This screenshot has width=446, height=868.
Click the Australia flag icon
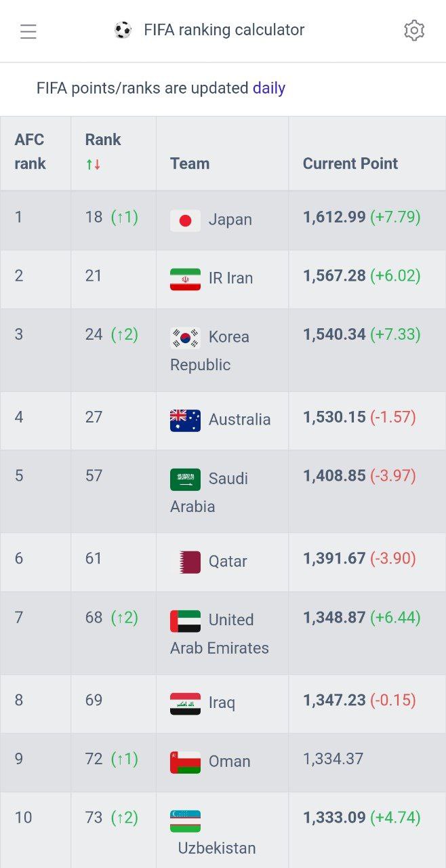click(185, 420)
